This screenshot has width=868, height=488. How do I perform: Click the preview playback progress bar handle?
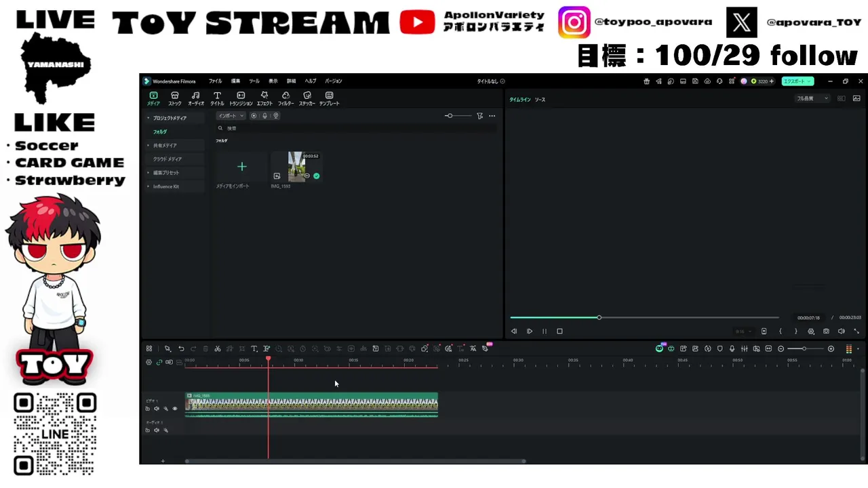pyautogui.click(x=599, y=317)
